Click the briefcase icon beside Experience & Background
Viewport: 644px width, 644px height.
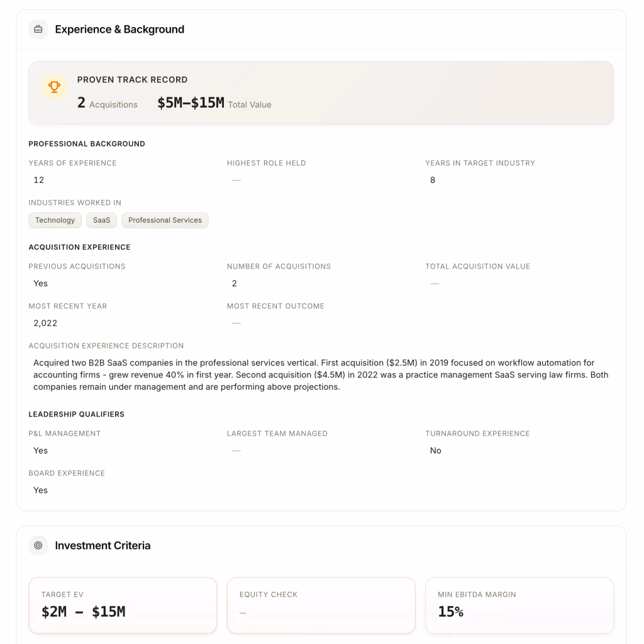[x=38, y=29]
